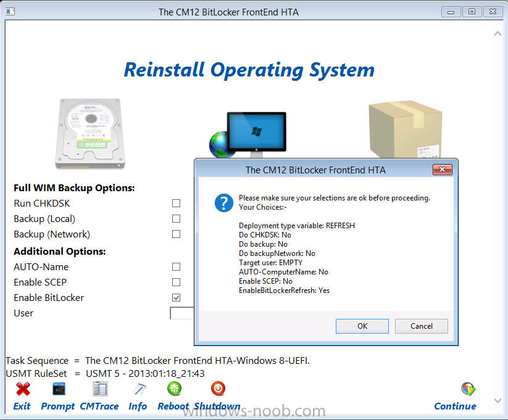Select the hard disk drive image
This screenshot has width=508, height=420.
coord(90,134)
